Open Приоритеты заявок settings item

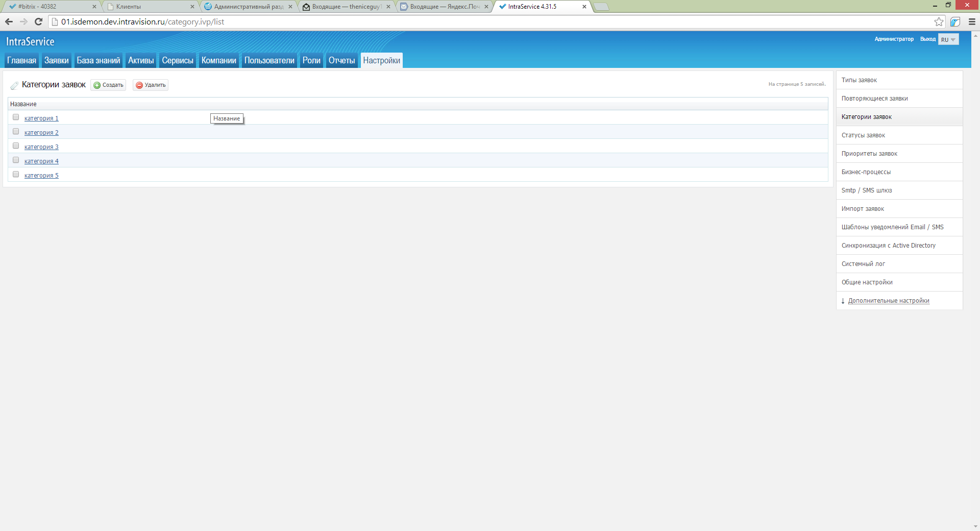[x=899, y=154]
